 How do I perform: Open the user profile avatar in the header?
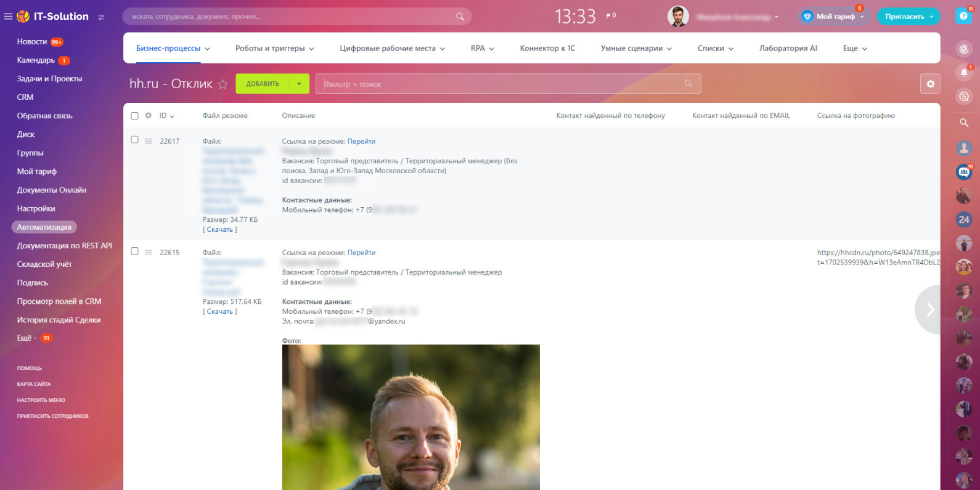pyautogui.click(x=678, y=17)
